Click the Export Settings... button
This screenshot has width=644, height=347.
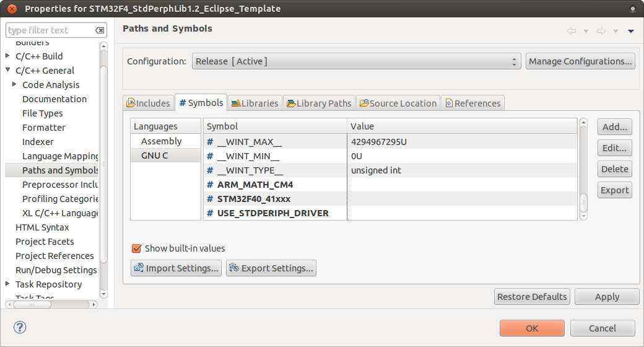tap(271, 268)
